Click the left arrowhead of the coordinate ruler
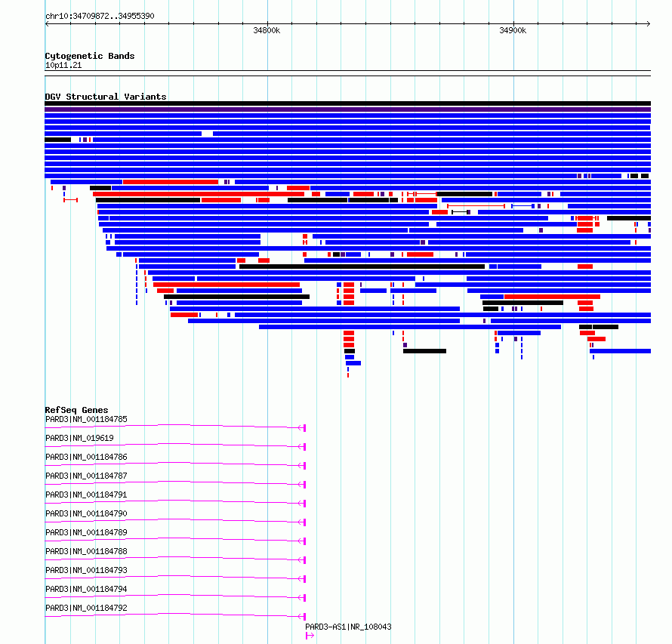This screenshot has width=672, height=644. 47,24
